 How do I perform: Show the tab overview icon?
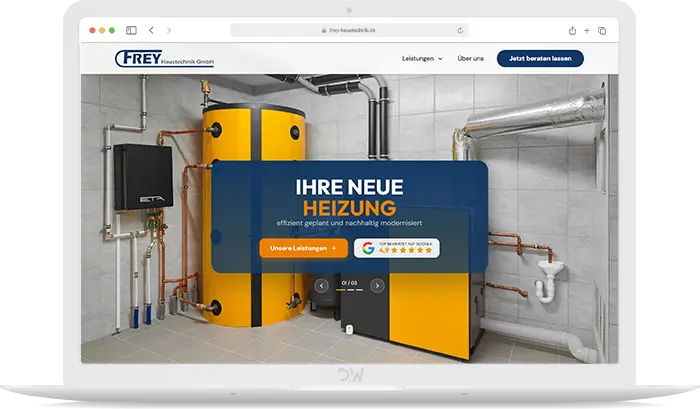[602, 31]
